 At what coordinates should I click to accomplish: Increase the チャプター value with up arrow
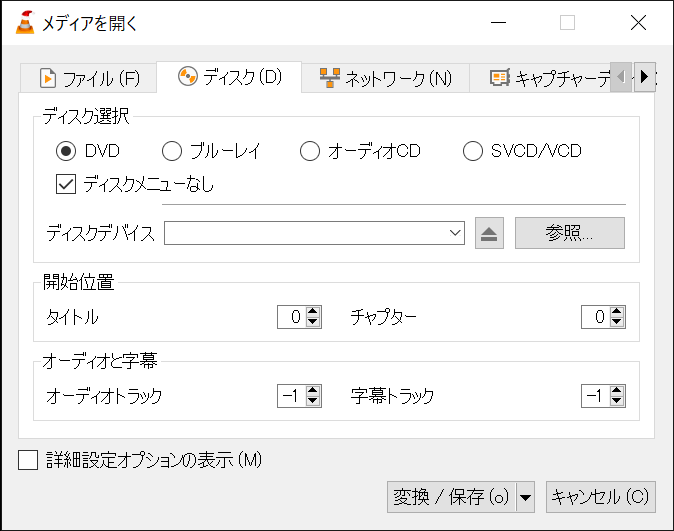[x=617, y=311]
